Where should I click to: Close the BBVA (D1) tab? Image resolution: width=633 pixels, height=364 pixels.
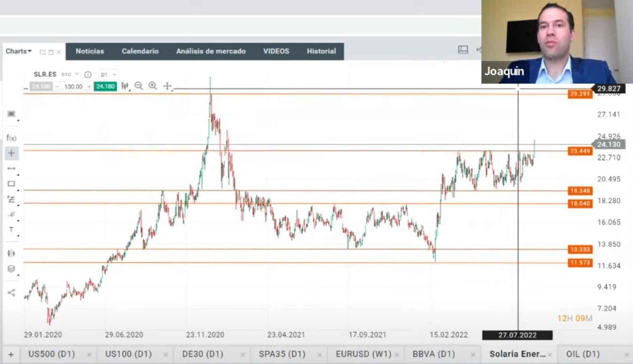click(473, 355)
